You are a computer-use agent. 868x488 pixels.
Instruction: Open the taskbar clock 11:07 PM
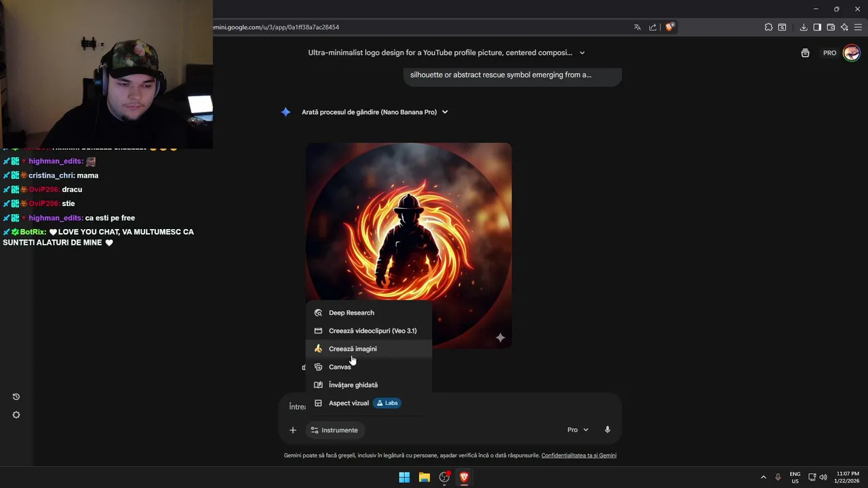[847, 477]
